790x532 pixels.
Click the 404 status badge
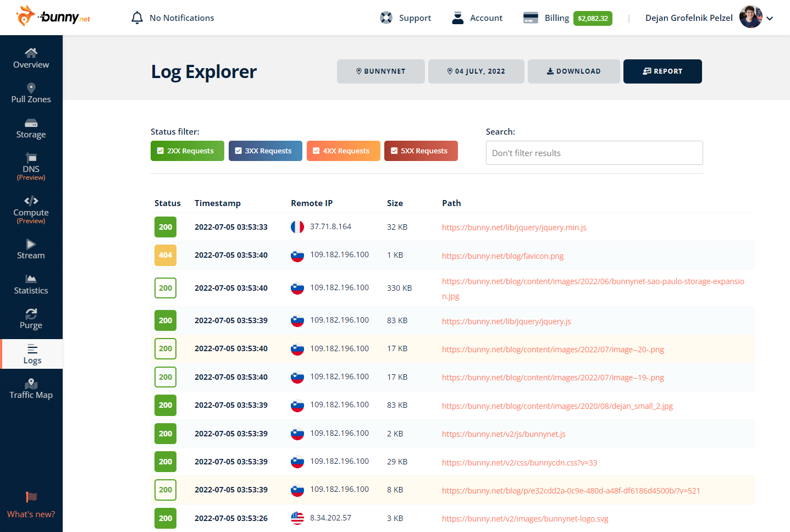(x=165, y=255)
